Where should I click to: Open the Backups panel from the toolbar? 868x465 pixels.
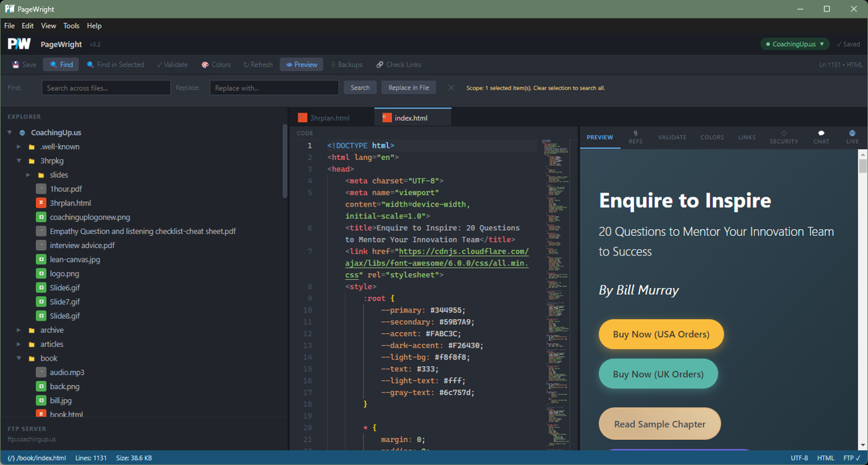point(346,64)
